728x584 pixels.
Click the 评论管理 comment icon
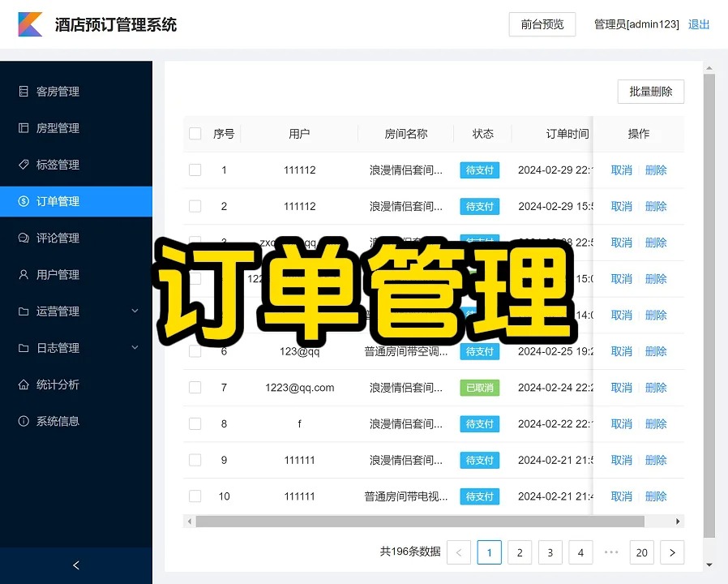[24, 238]
